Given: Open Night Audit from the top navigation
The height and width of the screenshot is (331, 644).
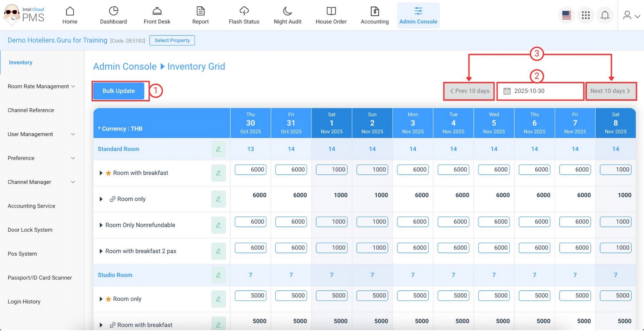Looking at the screenshot, I should pos(287,15).
